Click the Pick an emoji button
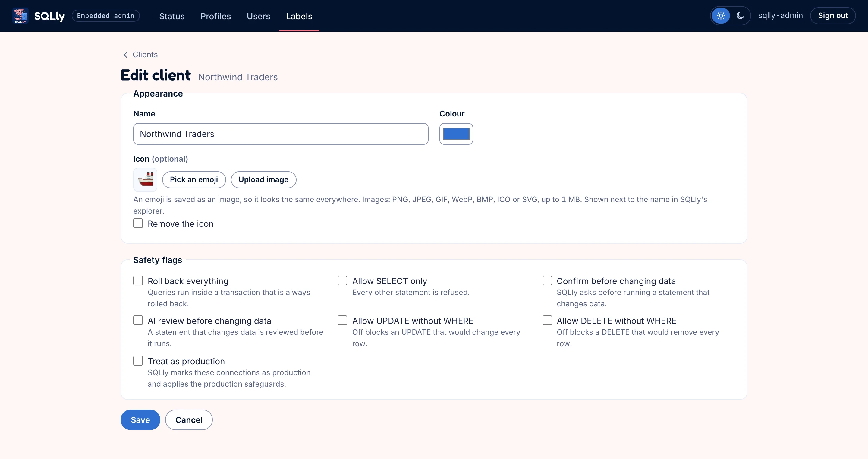 click(x=194, y=179)
